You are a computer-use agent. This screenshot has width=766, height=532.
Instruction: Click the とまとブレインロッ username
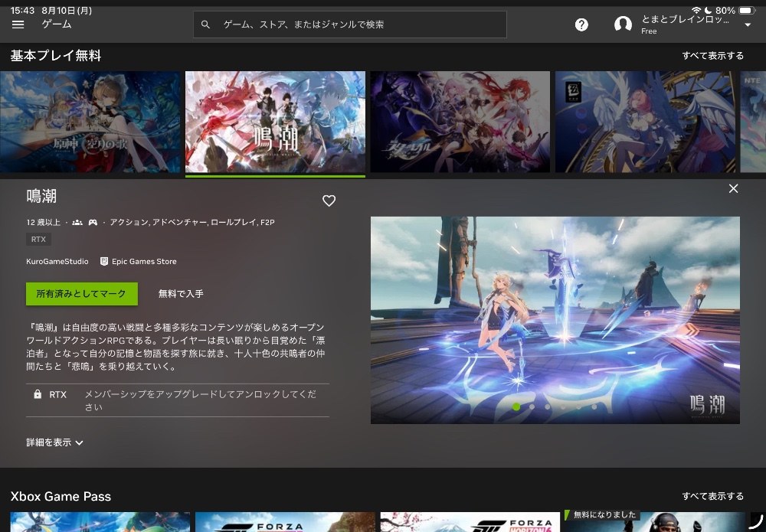(685, 20)
